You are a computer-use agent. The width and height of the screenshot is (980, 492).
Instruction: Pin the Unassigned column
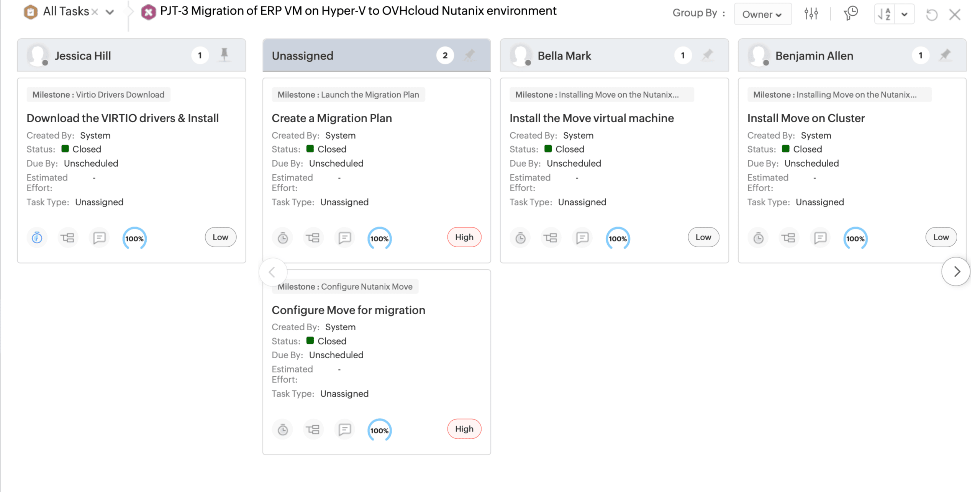click(469, 55)
